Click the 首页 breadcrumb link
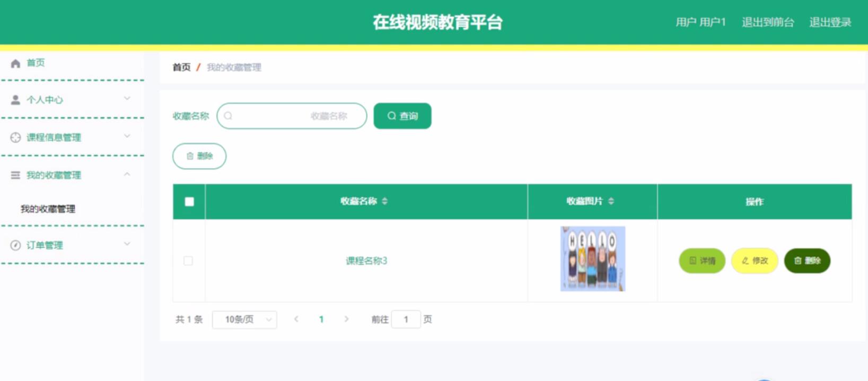Image resolution: width=868 pixels, height=381 pixels. 181,67
